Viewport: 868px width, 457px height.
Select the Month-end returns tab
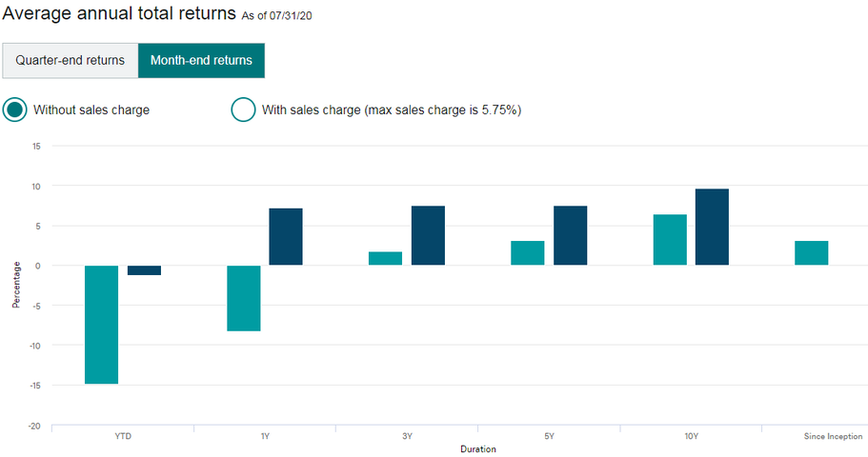coord(201,60)
